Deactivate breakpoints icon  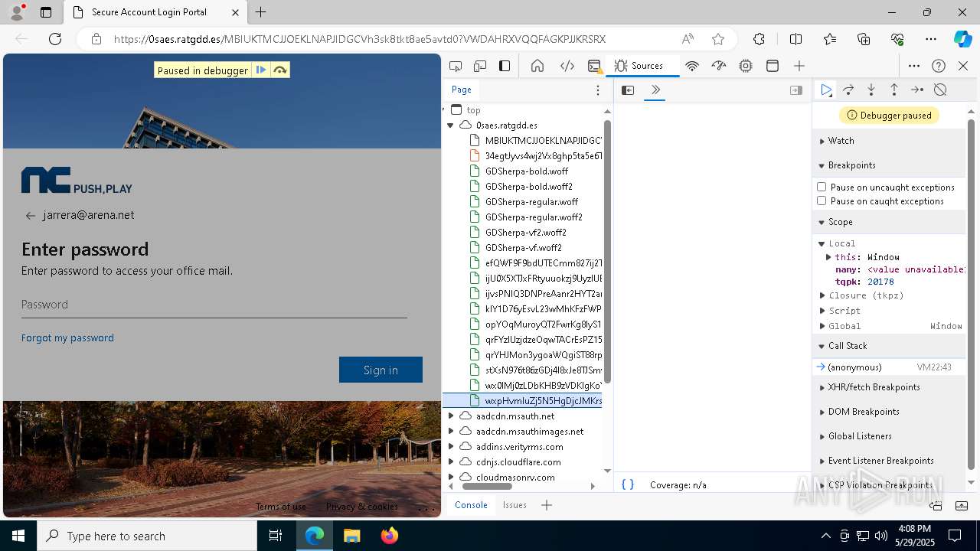[x=940, y=90]
